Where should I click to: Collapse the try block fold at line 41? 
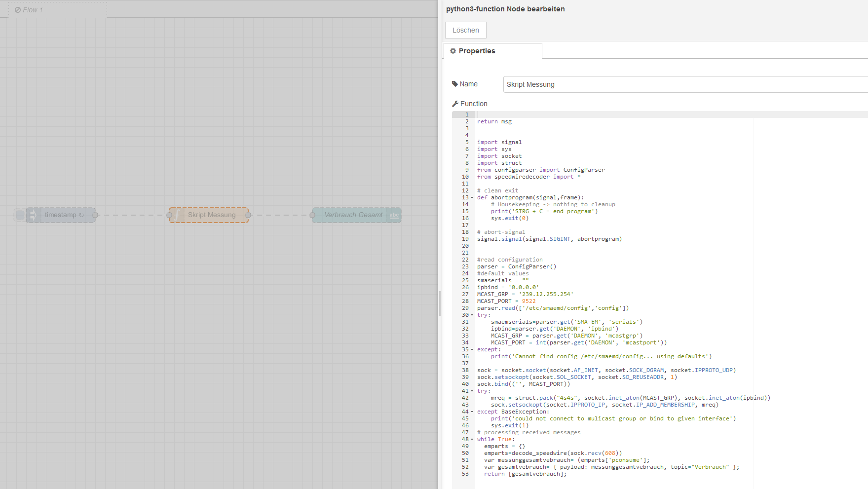point(472,391)
